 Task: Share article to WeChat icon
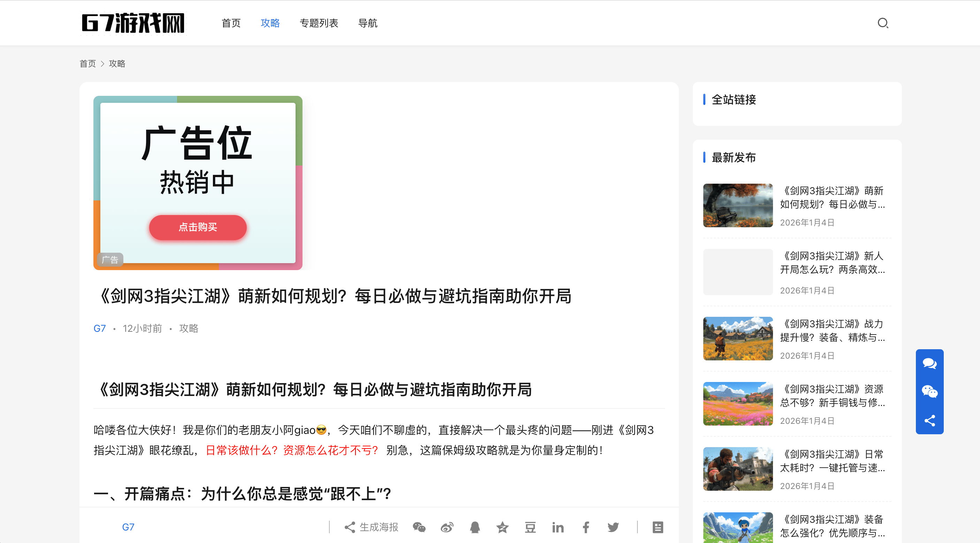pyautogui.click(x=419, y=527)
